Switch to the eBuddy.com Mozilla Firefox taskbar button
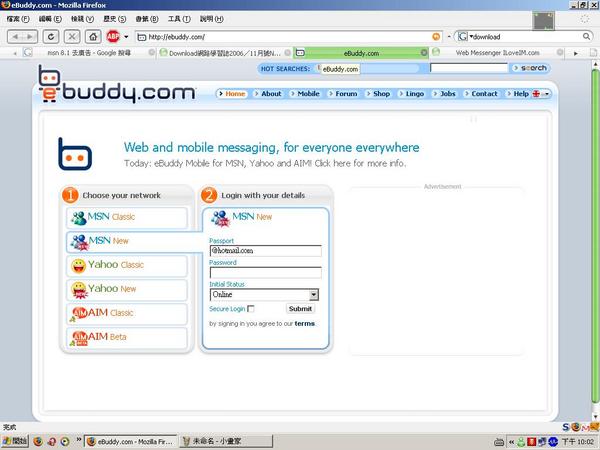The width and height of the screenshot is (600, 450). click(131, 441)
